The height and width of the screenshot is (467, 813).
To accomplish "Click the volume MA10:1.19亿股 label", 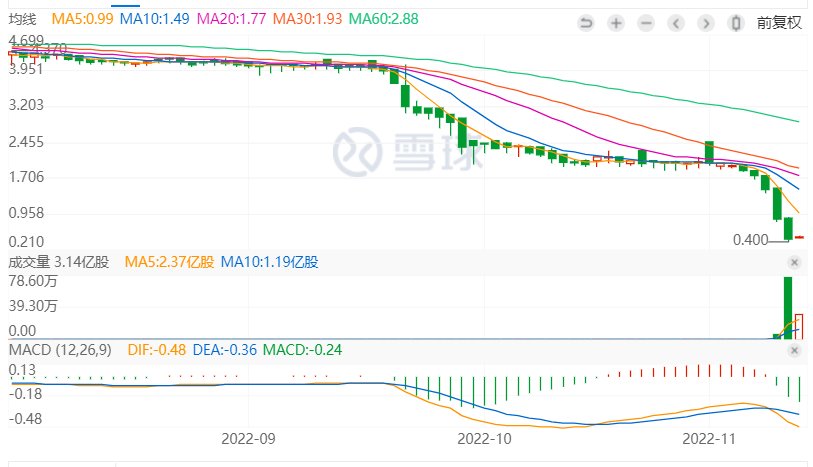I will point(270,262).
